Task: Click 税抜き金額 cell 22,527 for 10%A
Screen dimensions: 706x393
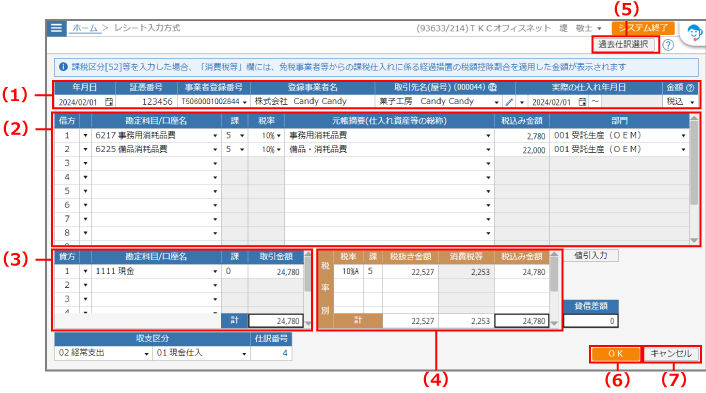Action: [410, 272]
